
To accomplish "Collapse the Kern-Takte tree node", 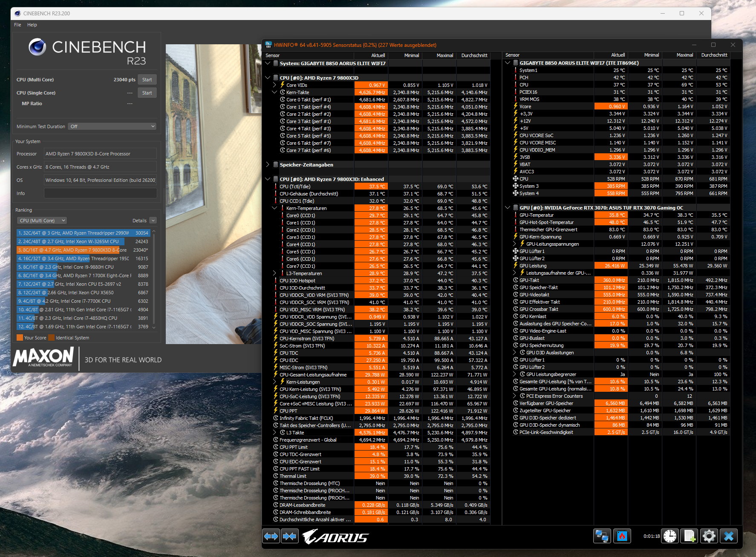I will (x=274, y=92).
